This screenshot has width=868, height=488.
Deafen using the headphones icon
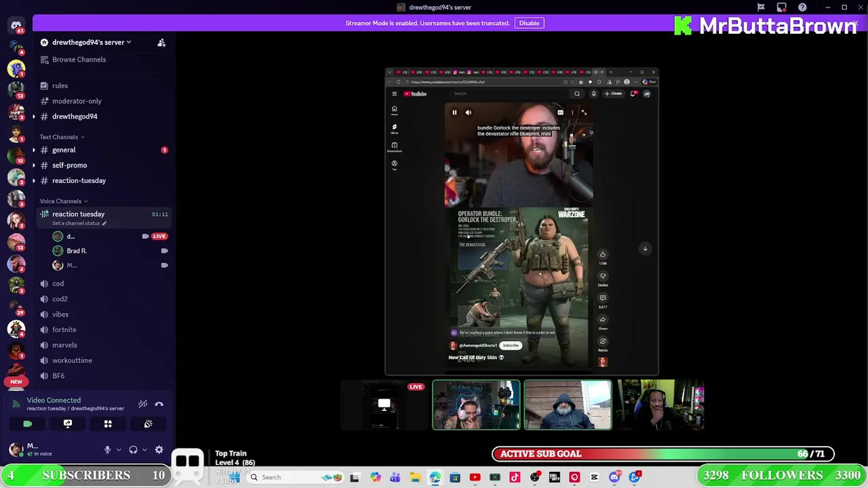tap(134, 449)
